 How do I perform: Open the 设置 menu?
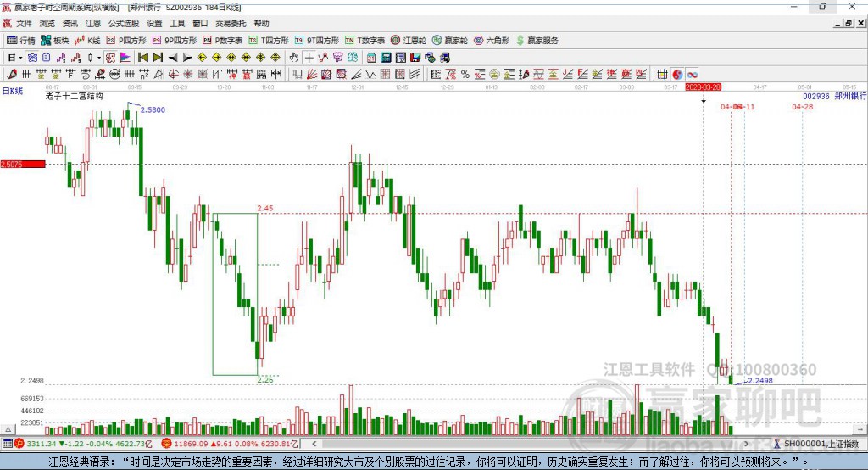[154, 23]
